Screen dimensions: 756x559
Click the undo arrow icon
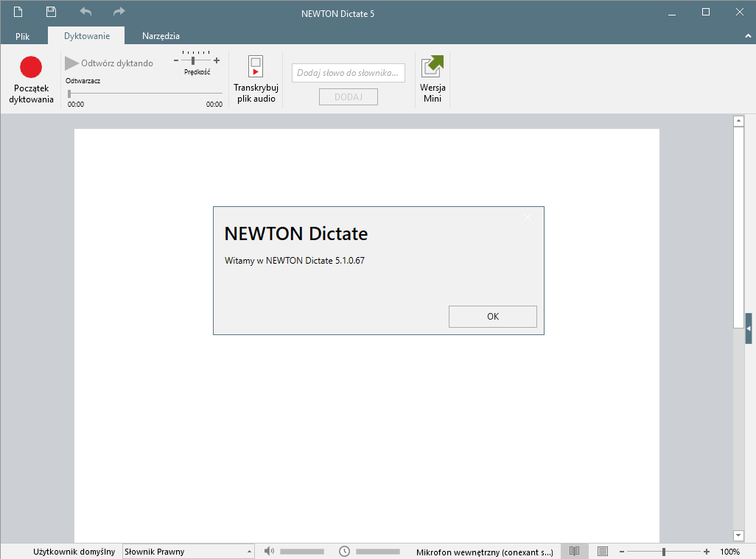click(85, 12)
